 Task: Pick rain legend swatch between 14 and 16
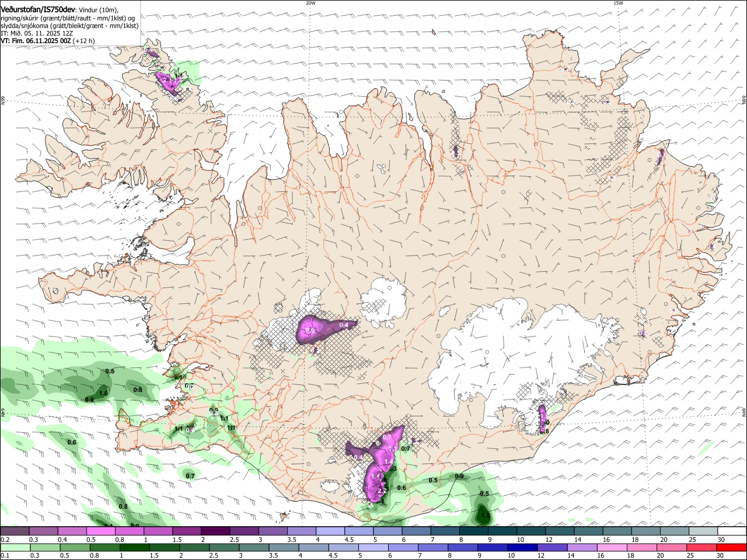(582, 547)
